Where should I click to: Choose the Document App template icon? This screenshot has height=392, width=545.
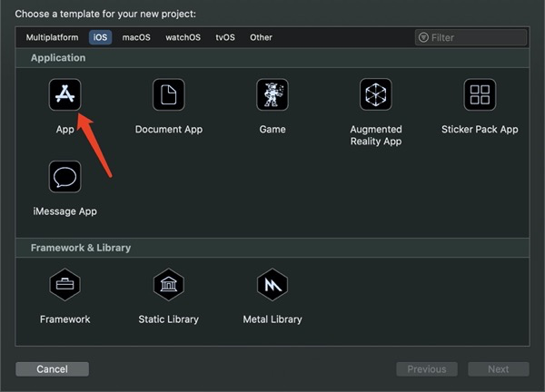(169, 94)
